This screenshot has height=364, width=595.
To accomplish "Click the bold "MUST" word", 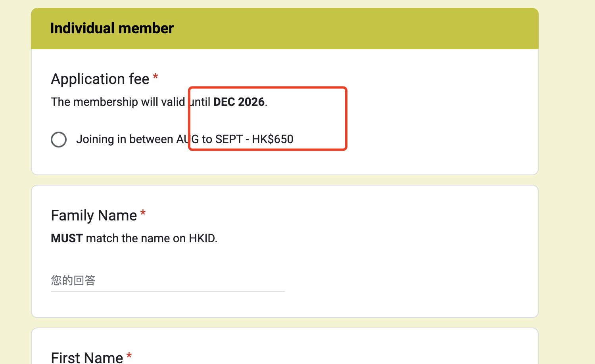I will 67,239.
